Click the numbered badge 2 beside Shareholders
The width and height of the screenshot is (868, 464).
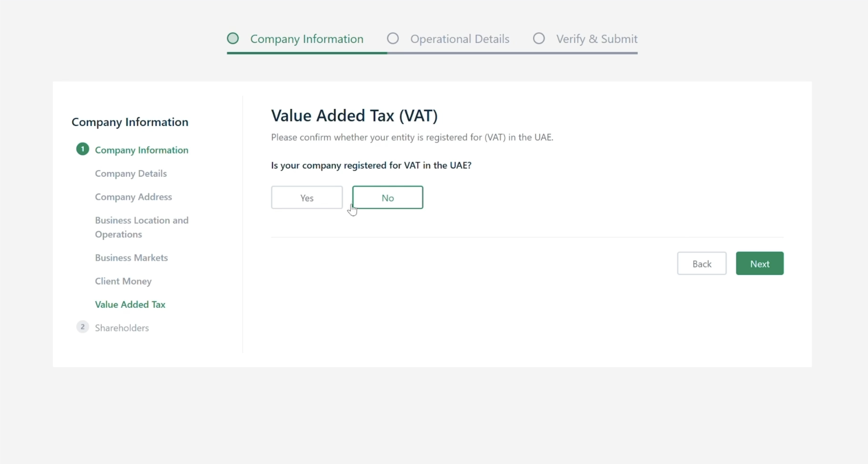point(83,327)
